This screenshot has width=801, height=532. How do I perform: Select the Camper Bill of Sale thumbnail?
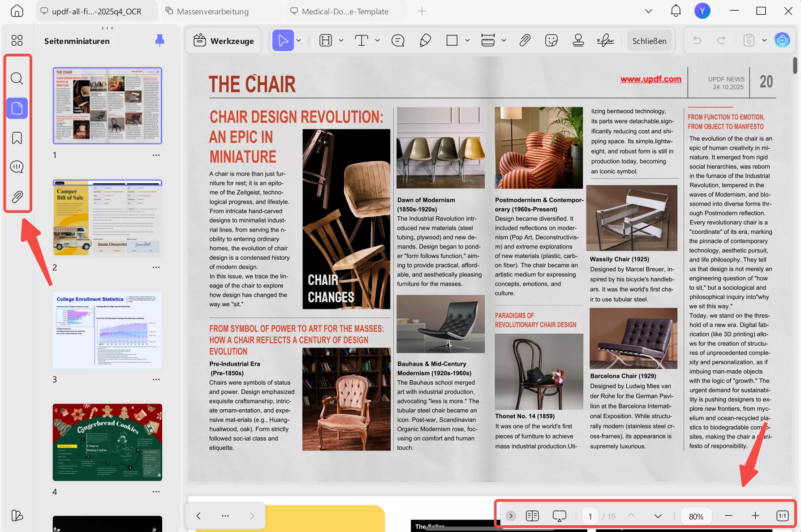(107, 218)
